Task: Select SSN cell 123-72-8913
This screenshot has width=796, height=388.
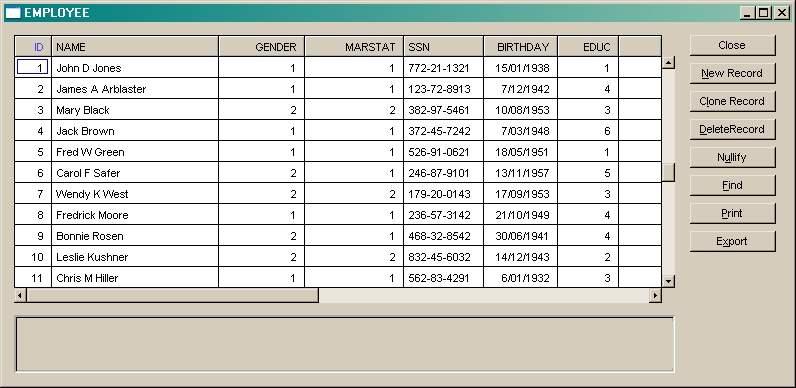Action: pos(444,89)
